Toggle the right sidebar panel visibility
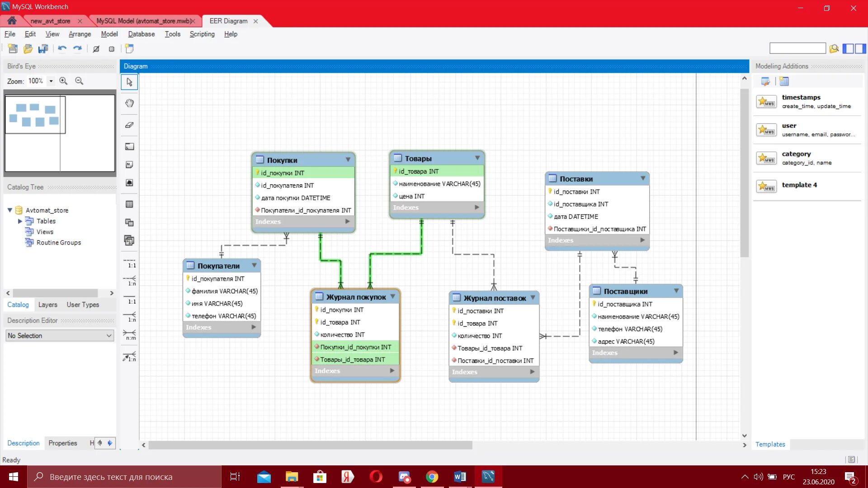This screenshot has width=868, height=488. (860, 49)
